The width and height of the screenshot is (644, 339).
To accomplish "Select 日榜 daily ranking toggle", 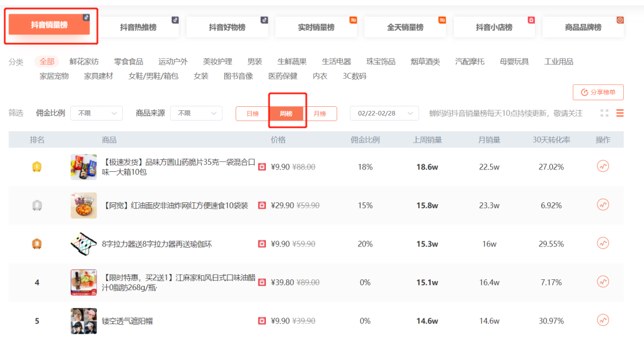I will [x=253, y=113].
